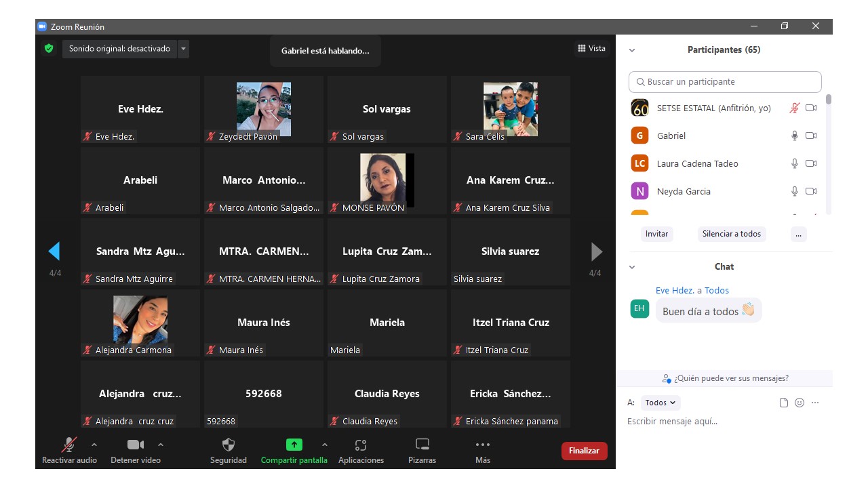Image resolution: width=868 pixels, height=488 pixels.
Task: Click the green encryption shield icon
Action: coord(49,49)
